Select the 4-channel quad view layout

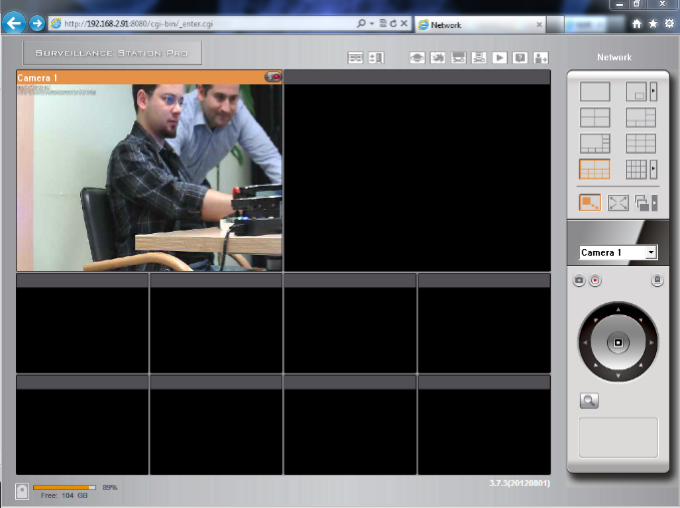(x=595, y=118)
